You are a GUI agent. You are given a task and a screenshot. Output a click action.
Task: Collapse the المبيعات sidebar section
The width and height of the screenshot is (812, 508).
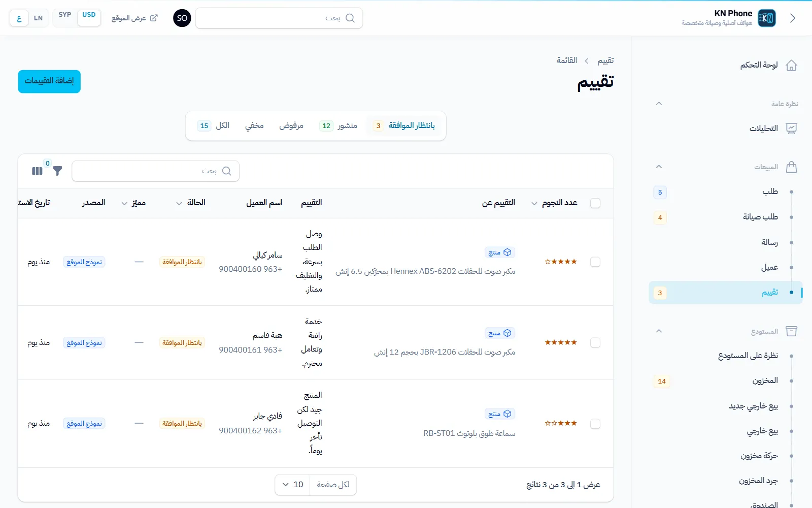click(659, 167)
